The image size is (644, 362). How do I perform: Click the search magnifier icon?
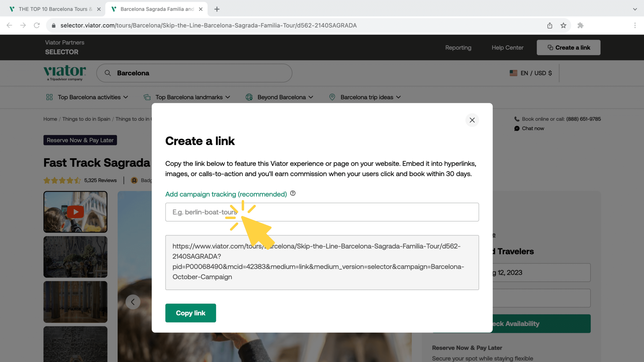coord(108,73)
